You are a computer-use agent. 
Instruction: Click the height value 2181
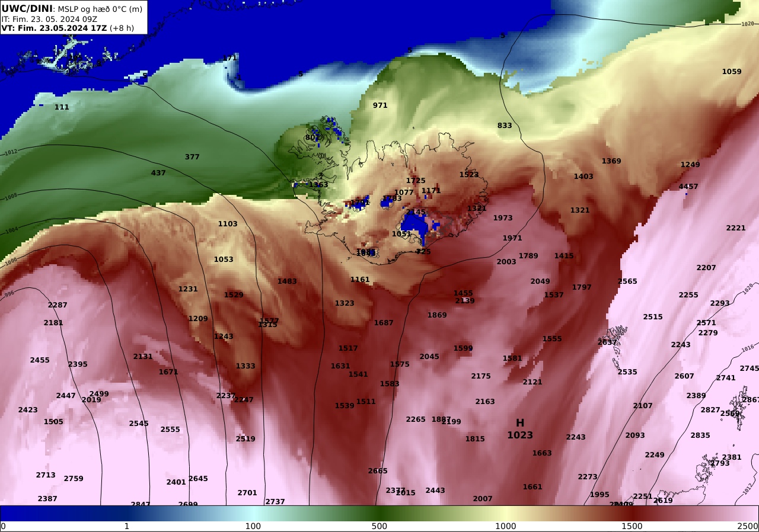pyautogui.click(x=53, y=323)
